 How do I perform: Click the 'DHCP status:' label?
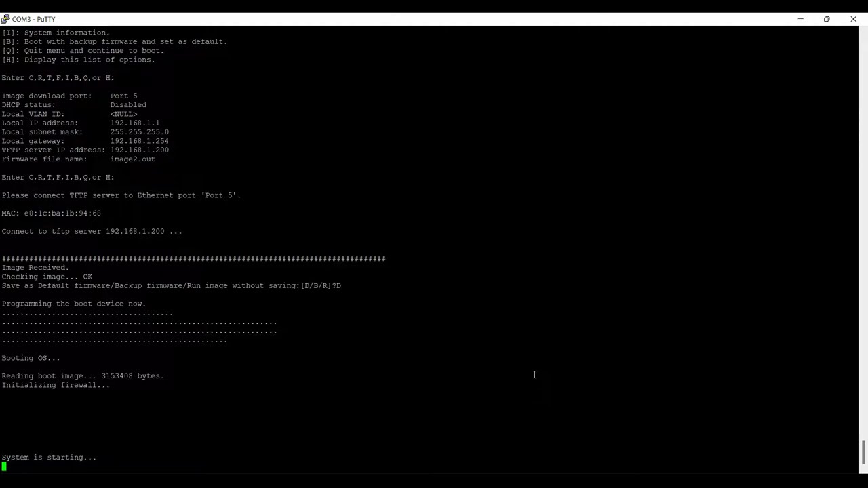[x=28, y=105]
